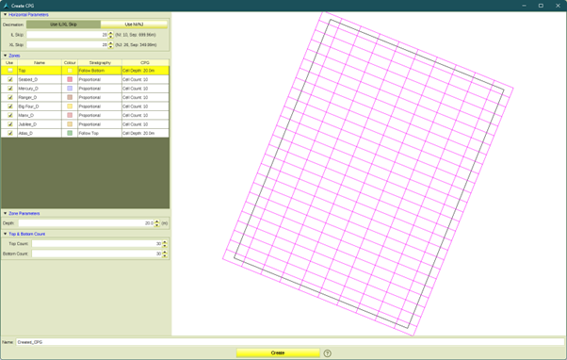Uncheck the Atlas_D zone

coord(10,133)
